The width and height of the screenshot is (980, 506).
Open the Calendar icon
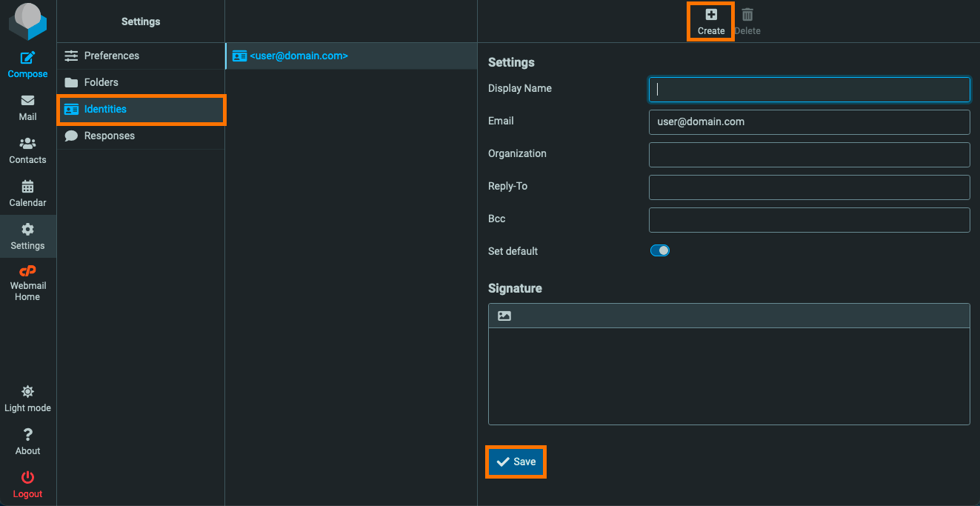[27, 187]
